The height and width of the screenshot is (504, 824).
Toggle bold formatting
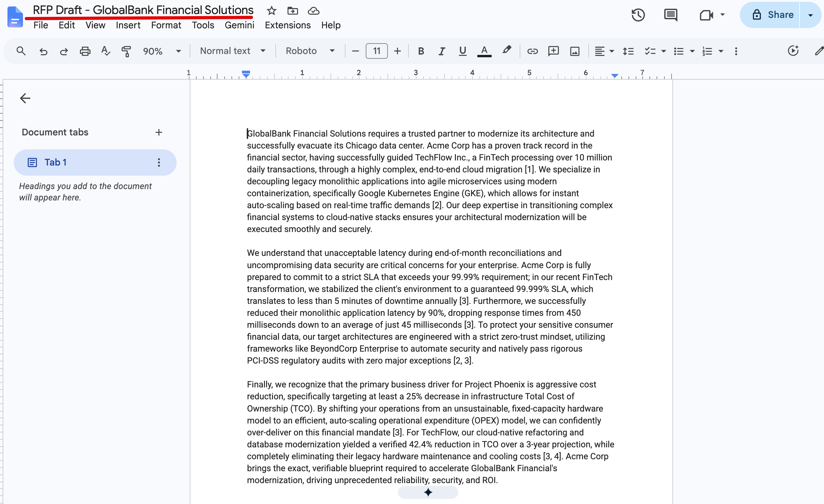[x=421, y=51]
